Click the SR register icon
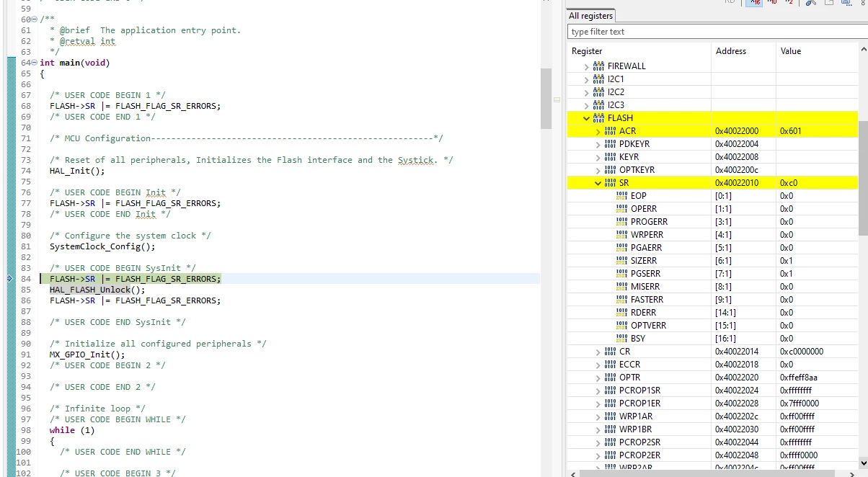 point(610,183)
